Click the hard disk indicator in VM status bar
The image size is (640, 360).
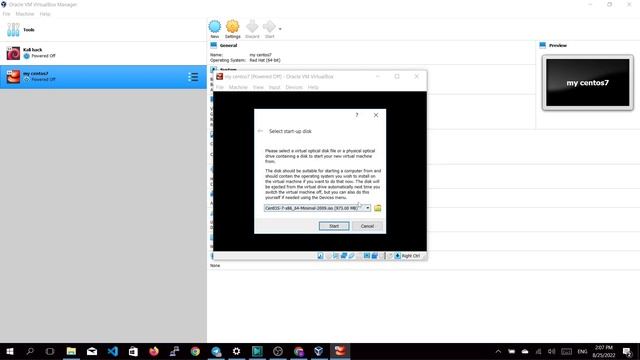320,256
